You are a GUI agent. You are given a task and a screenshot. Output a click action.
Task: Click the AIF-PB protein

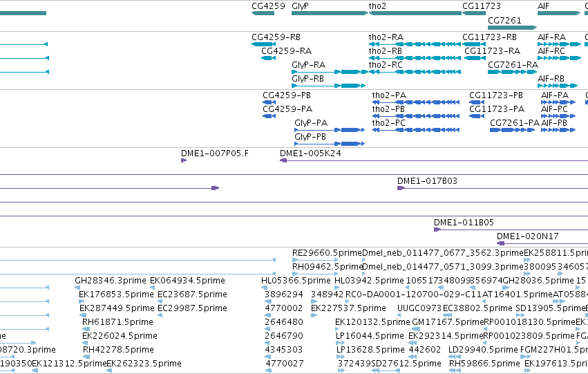pyautogui.click(x=558, y=130)
